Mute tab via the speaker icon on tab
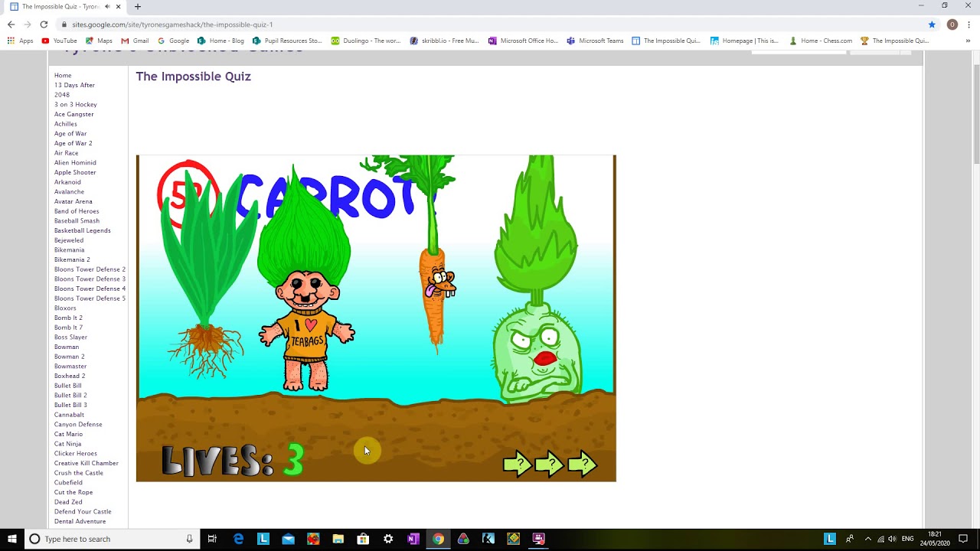The image size is (980, 551). point(108,6)
